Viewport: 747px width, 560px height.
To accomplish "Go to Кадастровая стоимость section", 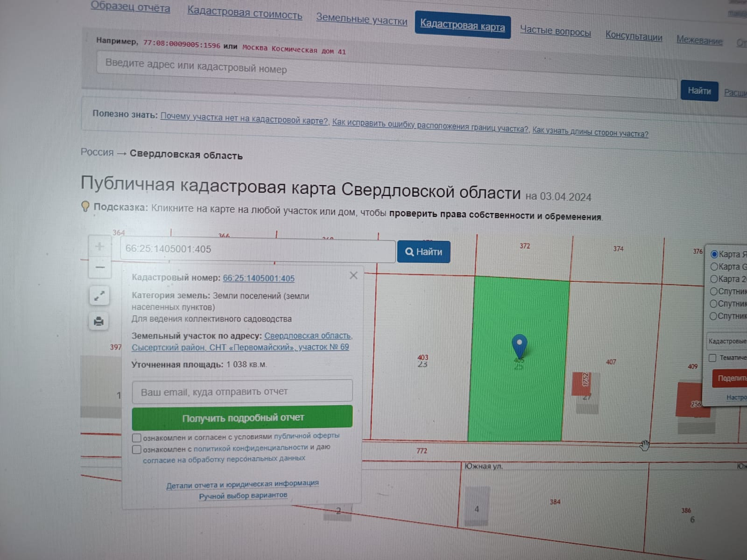I will (x=245, y=13).
